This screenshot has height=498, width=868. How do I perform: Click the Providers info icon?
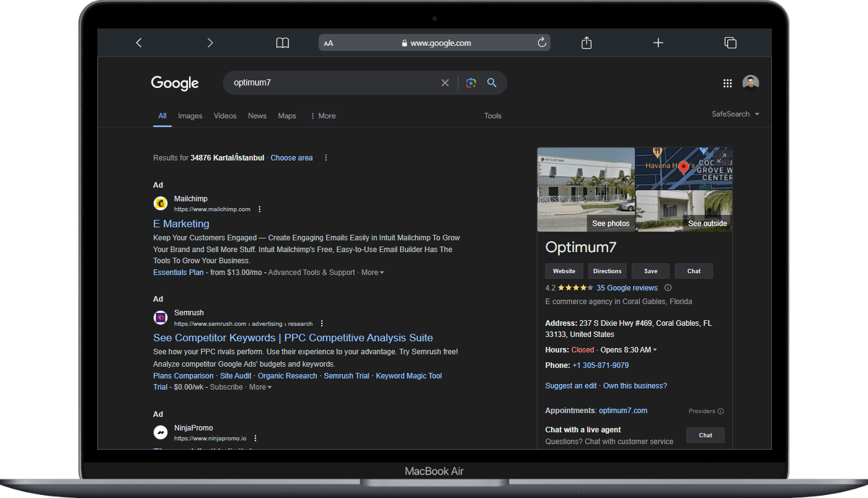(720, 411)
